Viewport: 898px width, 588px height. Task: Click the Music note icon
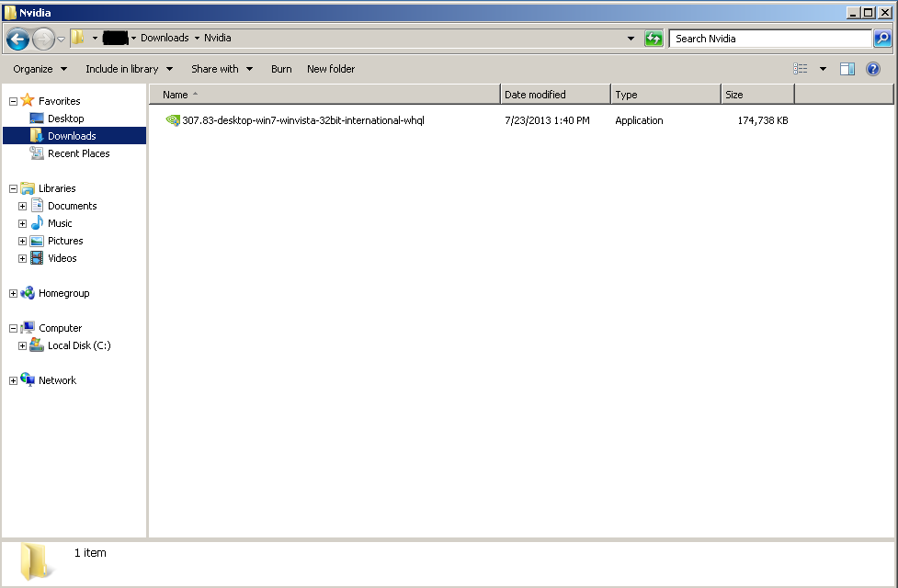[x=37, y=222]
